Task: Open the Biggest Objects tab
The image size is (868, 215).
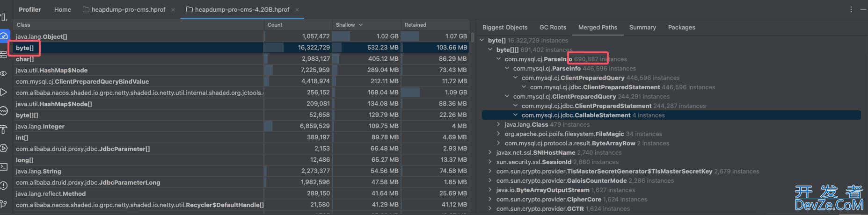Action: (x=505, y=27)
